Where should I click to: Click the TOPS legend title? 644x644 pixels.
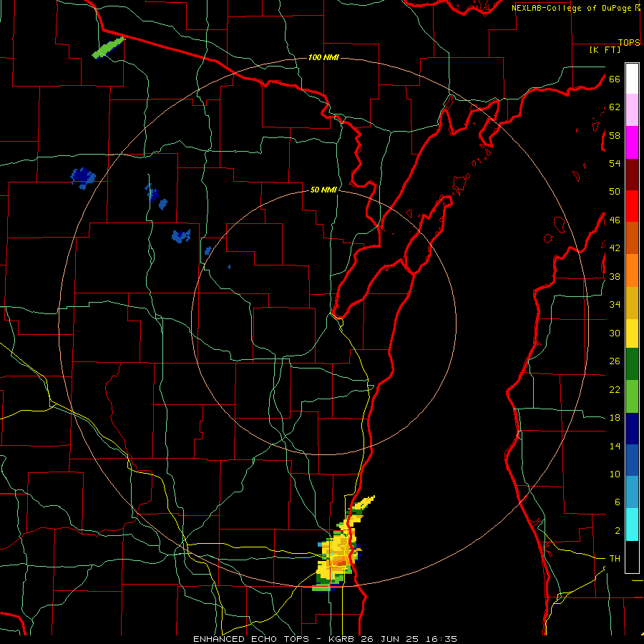click(x=629, y=42)
